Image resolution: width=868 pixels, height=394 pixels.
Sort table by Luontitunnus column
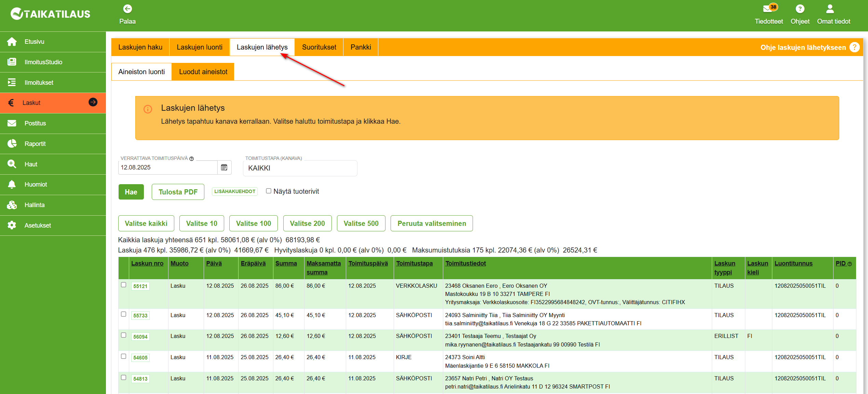pyautogui.click(x=794, y=263)
